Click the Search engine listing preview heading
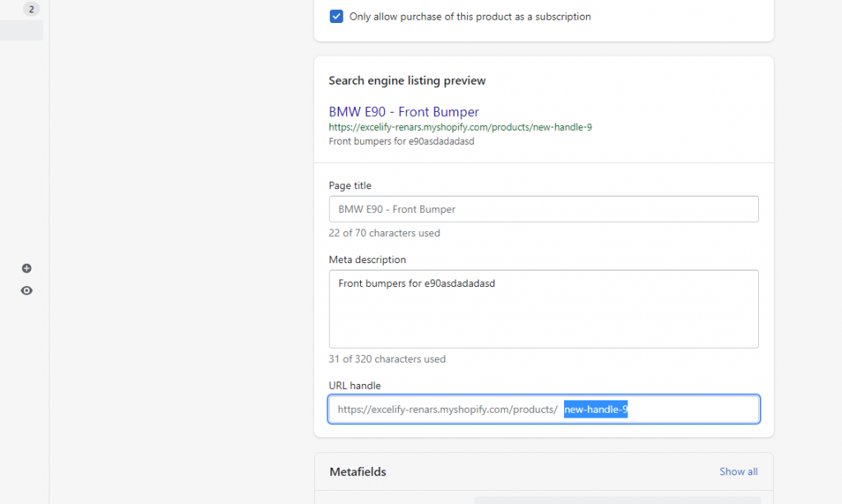 [x=407, y=80]
